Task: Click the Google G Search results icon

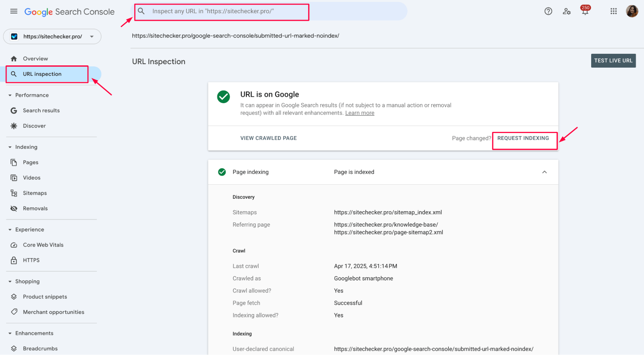Action: point(14,110)
